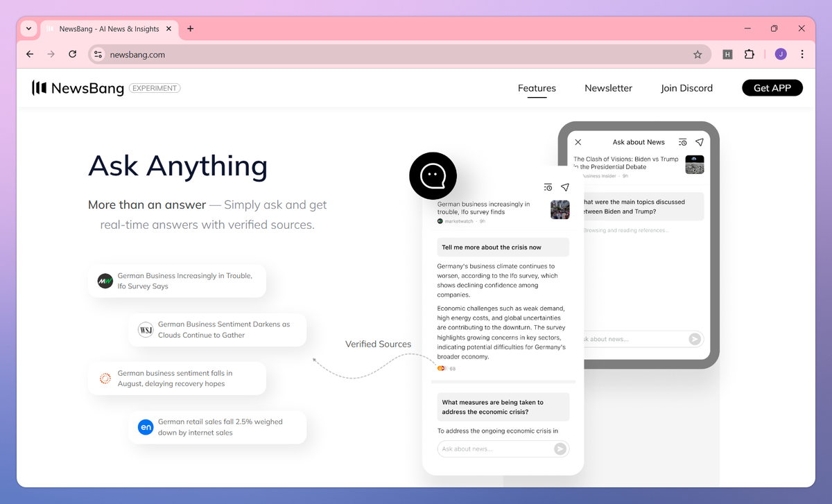
Task: Click the paper plane share icon beside history icon
Action: (700, 141)
